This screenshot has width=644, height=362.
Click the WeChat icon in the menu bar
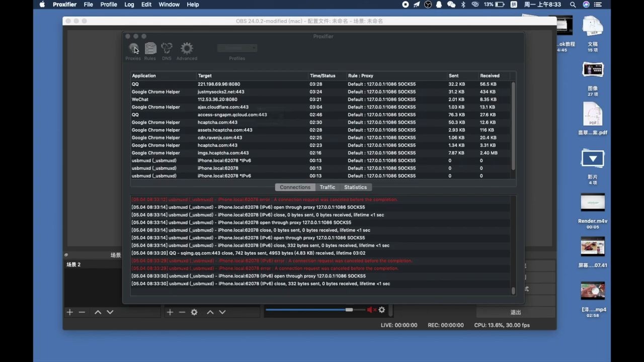451,5
